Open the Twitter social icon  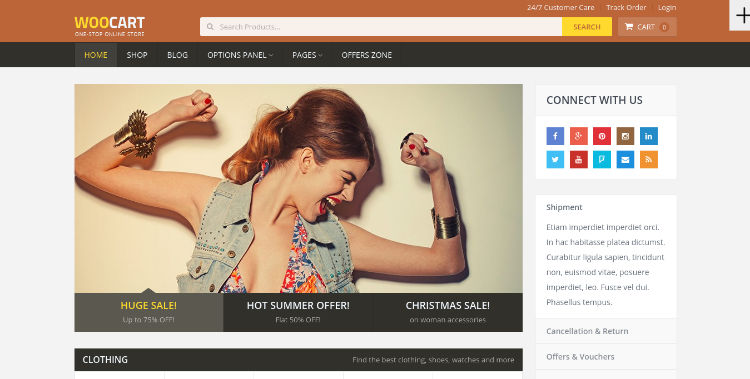[555, 159]
